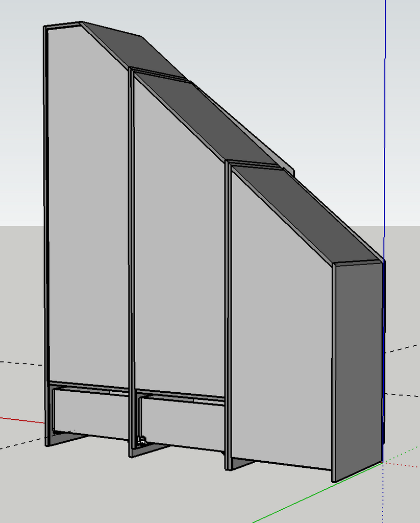
Task: Select the tallest left front panel of the cabinet
Action: [x=88, y=213]
